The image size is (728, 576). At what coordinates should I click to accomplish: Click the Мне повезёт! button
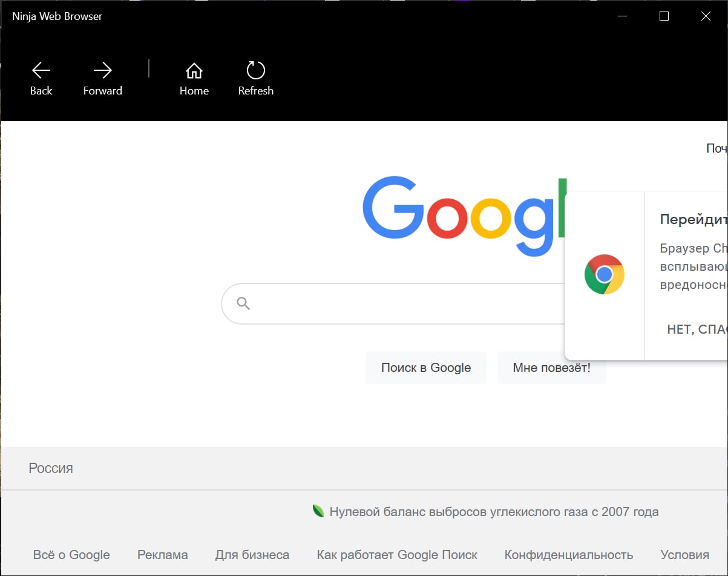[551, 368]
